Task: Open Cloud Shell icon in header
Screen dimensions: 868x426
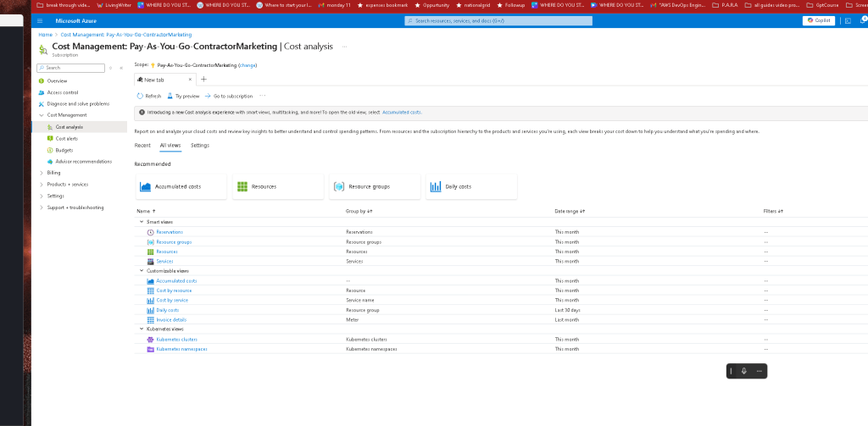Action: (848, 21)
